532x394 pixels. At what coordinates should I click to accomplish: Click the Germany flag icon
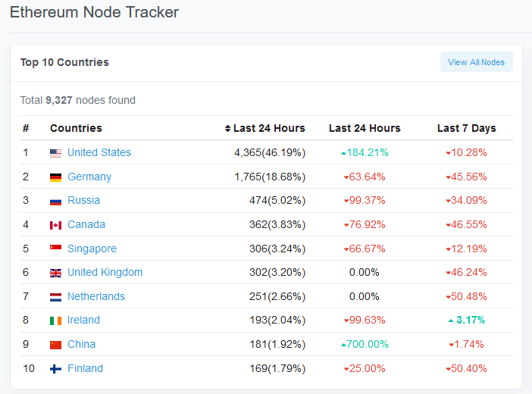(55, 177)
